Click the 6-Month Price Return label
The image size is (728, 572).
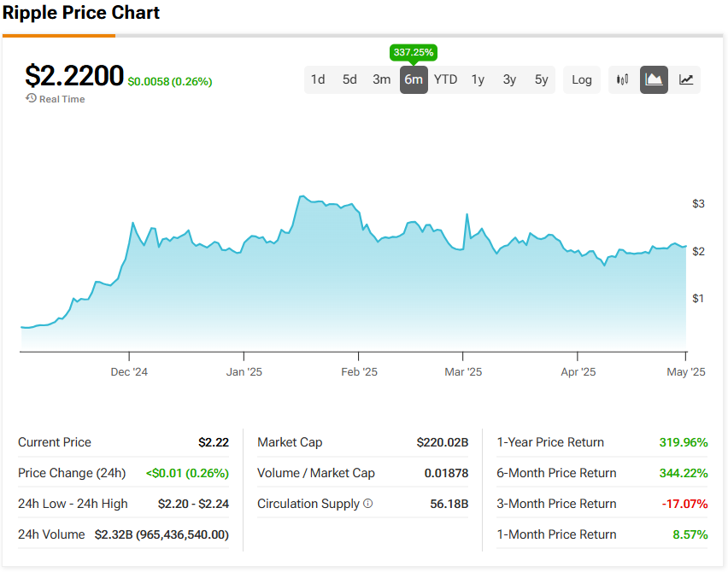556,473
